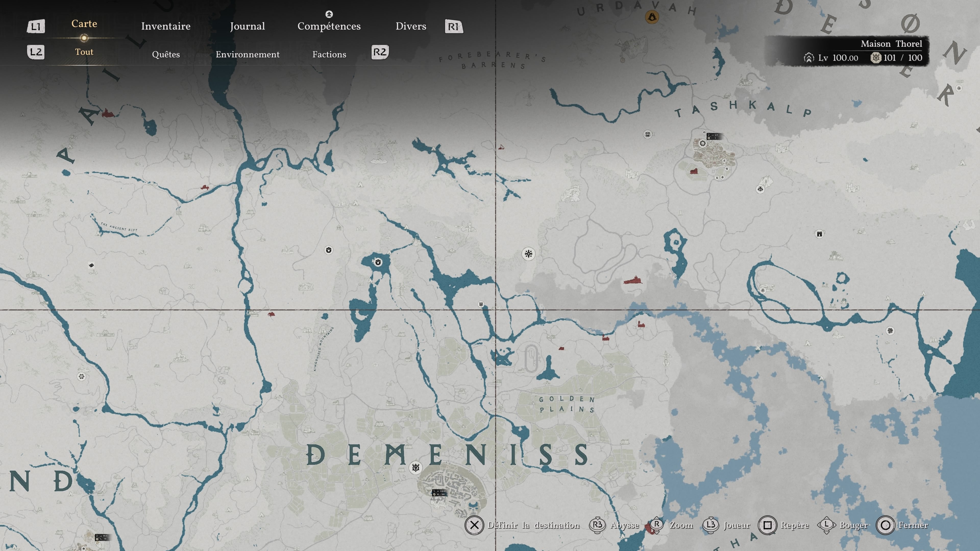The width and height of the screenshot is (980, 551).
Task: Select the flower emblem icon on Tashkalp city
Action: point(702,143)
